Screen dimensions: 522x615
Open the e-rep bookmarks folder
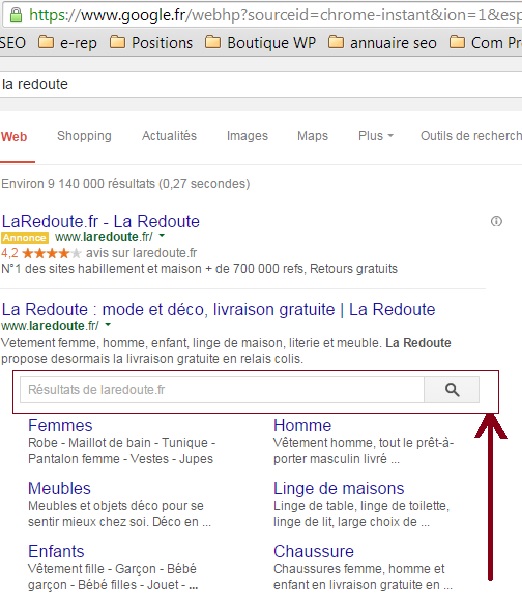click(67, 42)
